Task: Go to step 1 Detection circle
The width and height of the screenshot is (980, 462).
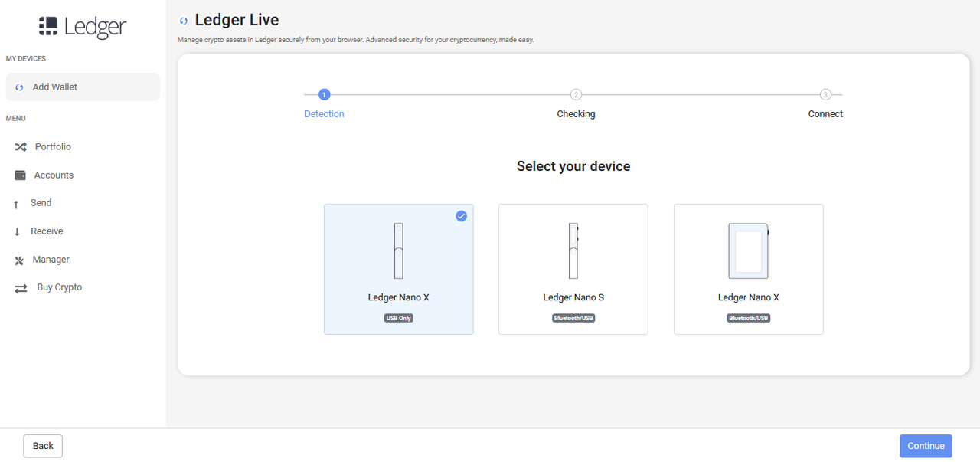Action: (324, 95)
